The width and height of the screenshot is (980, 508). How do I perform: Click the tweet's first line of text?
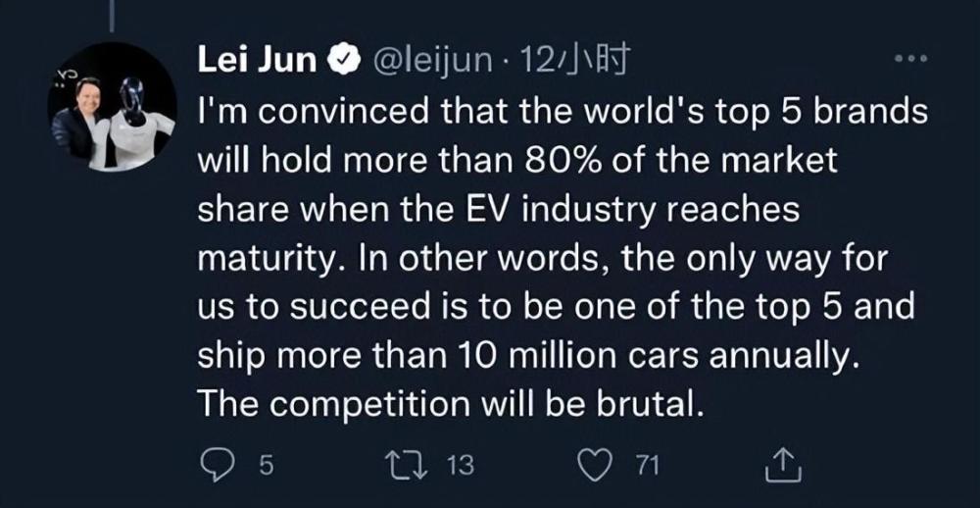pyautogui.click(x=563, y=110)
